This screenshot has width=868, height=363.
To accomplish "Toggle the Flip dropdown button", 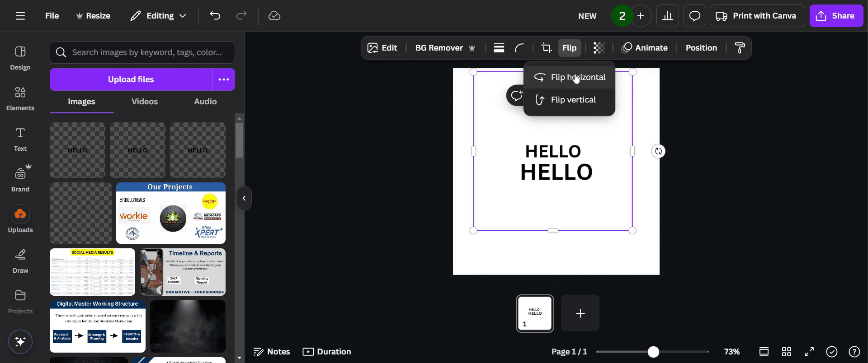I will (x=569, y=48).
